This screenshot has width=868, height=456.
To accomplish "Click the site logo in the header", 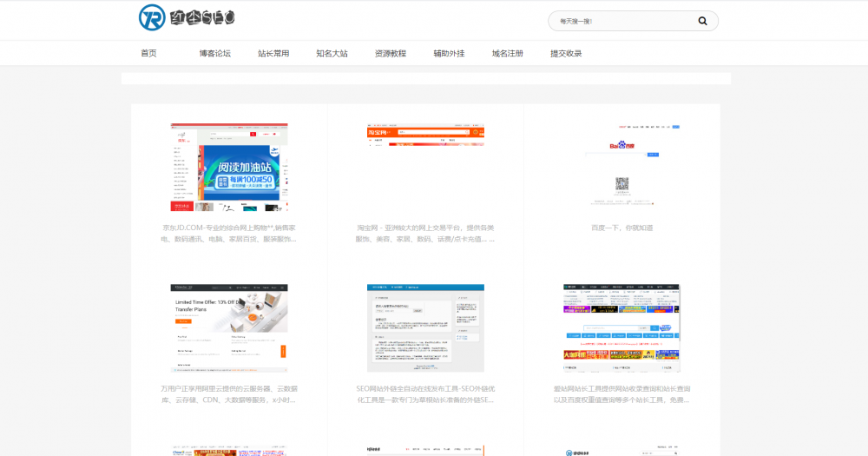I will 187,17.
